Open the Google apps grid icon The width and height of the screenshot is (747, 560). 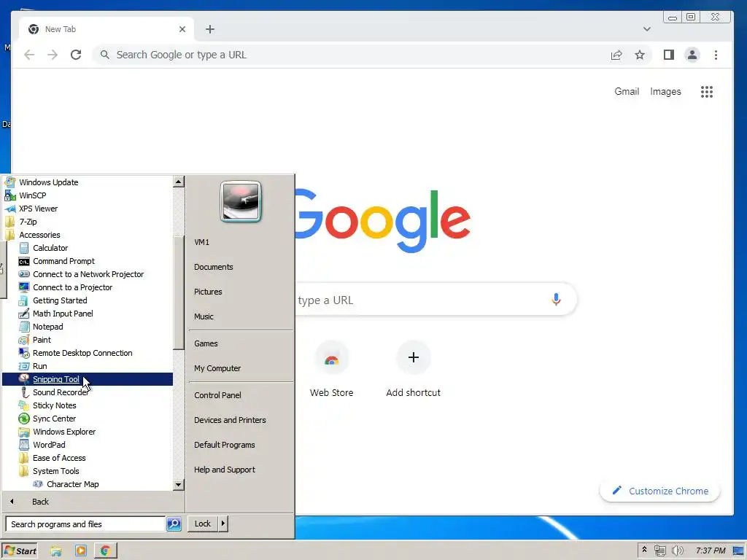(707, 91)
